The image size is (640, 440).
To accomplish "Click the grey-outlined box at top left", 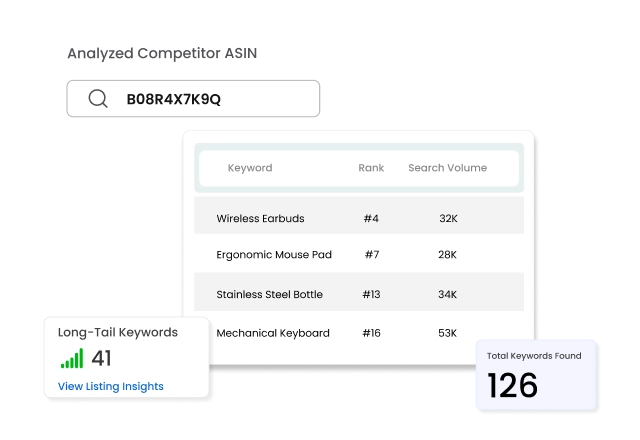I will coord(196,99).
